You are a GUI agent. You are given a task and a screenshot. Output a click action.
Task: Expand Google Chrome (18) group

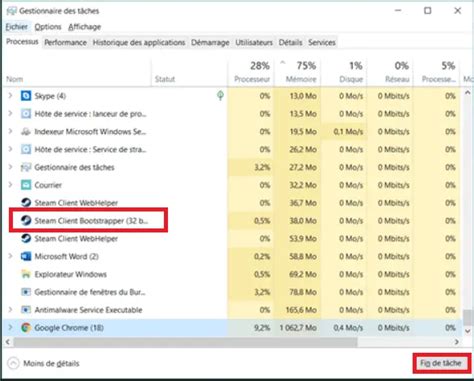pyautogui.click(x=10, y=328)
